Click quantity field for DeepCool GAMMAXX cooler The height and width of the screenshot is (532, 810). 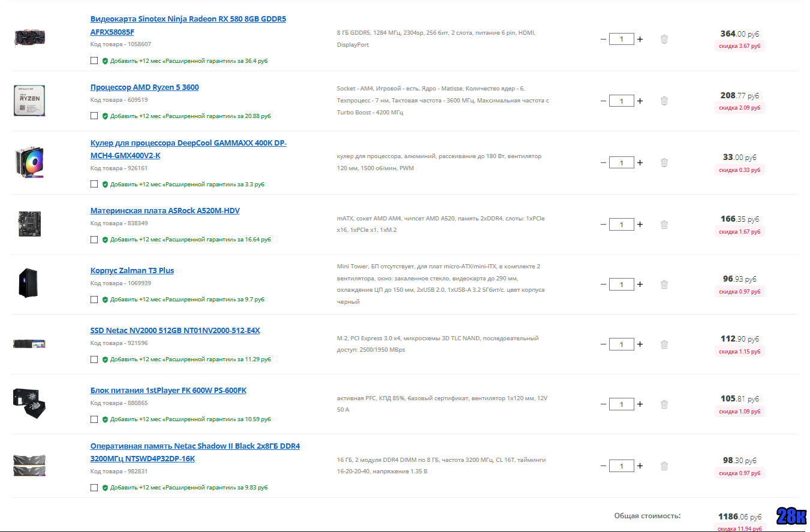[621, 162]
